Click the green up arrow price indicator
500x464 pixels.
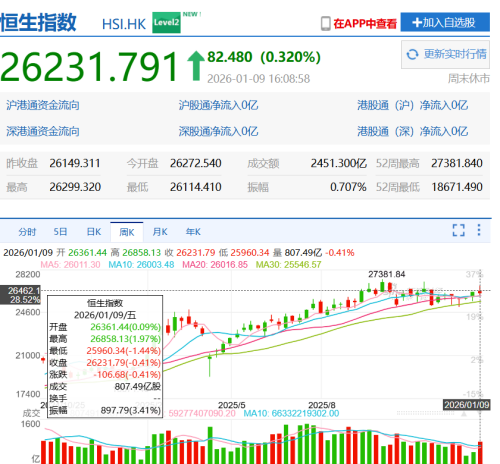(196, 66)
